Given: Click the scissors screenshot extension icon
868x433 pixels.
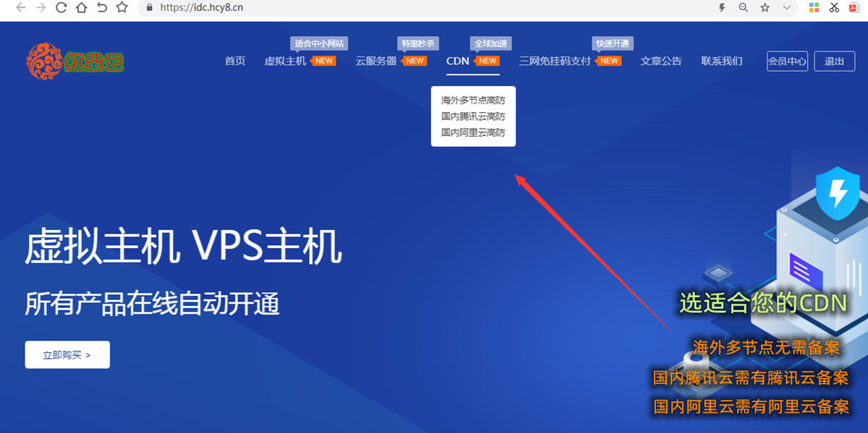Looking at the screenshot, I should [834, 7].
